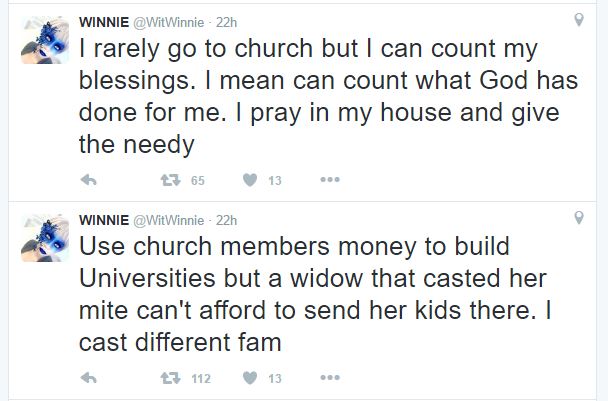
Task: Click the 13 likes count on second tweet
Action: click(x=275, y=379)
